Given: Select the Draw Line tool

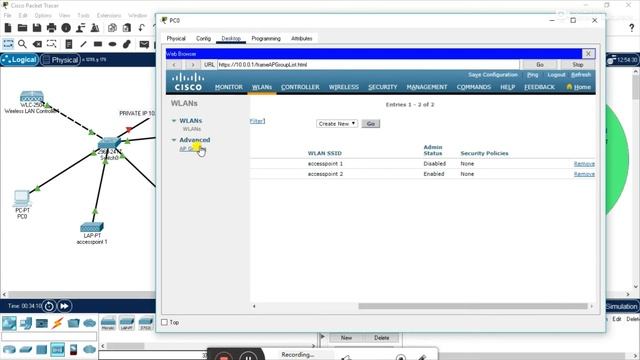Looking at the screenshot, I should tap(84, 44).
